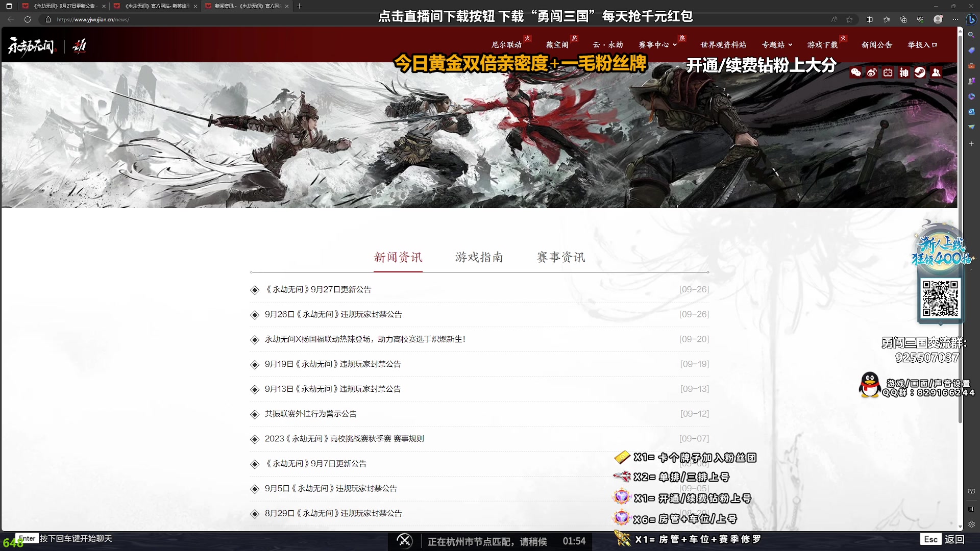
Task: Expand the 赛事中心 dropdown
Action: [x=657, y=45]
